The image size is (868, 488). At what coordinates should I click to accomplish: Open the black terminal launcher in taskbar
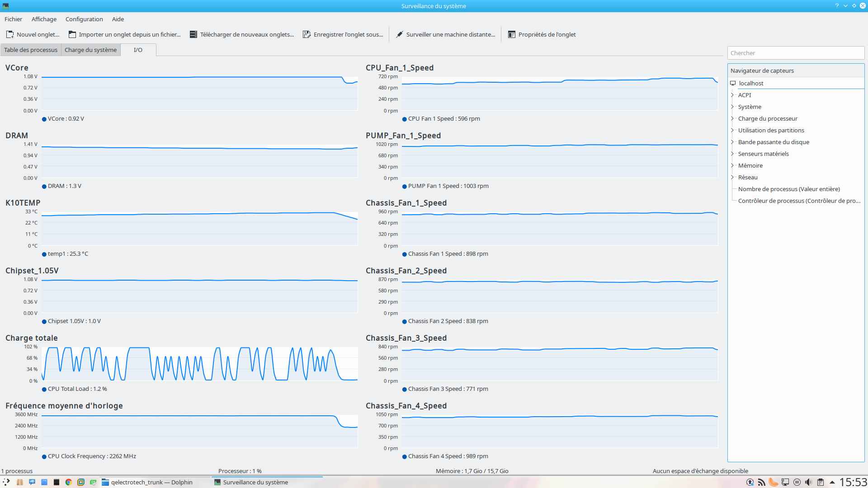[56, 482]
